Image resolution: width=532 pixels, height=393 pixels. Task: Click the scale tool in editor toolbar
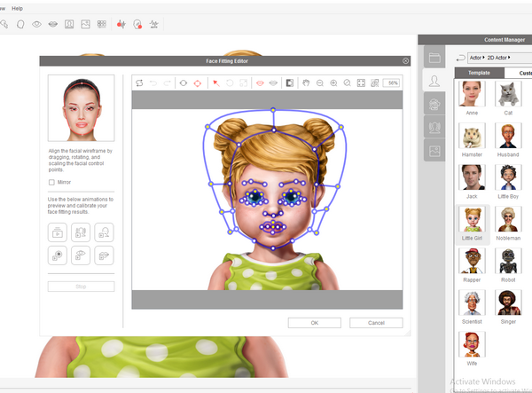[x=243, y=83]
